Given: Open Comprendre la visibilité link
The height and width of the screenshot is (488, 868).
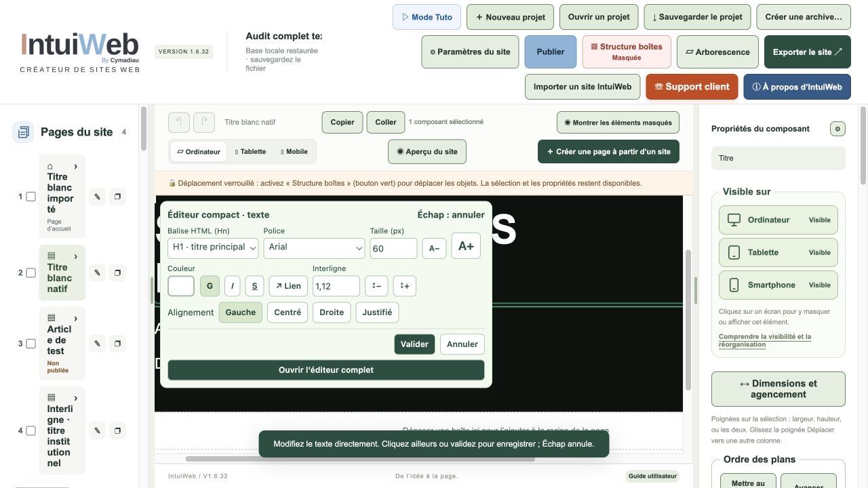Looking at the screenshot, I should tap(765, 340).
